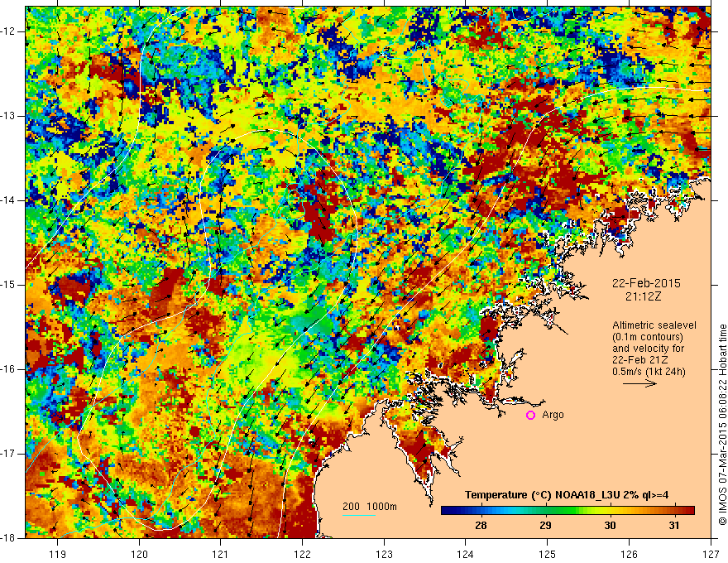Image resolution: width=728 pixels, height=563 pixels.
Task: Click longitude axis label '119'
Action: click(58, 554)
